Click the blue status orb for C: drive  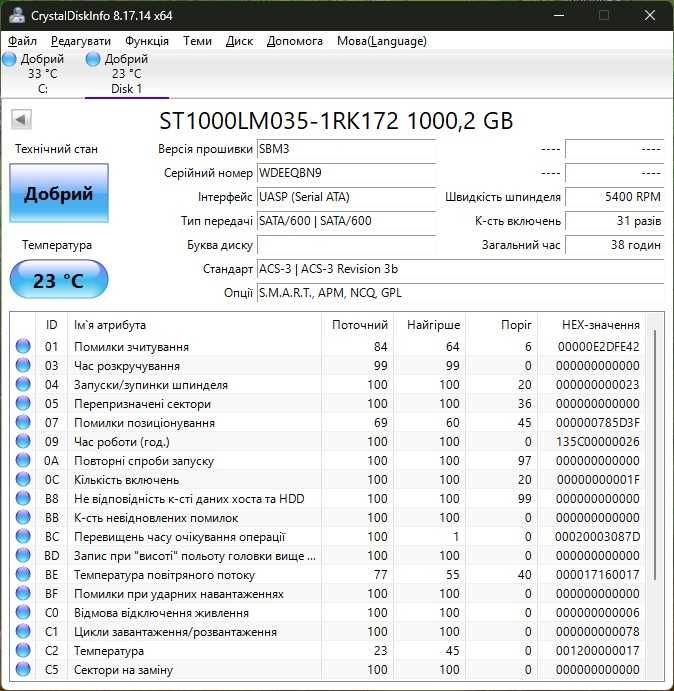pos(9,59)
